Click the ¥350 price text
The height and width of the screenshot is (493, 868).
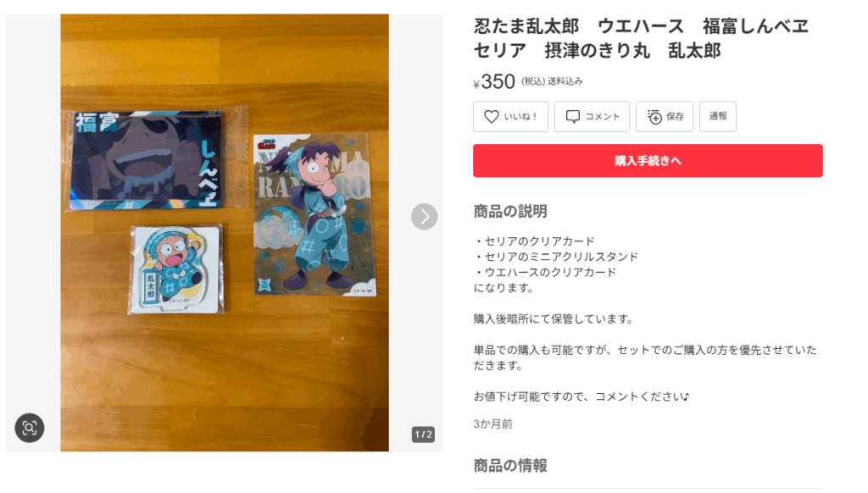coord(494,82)
